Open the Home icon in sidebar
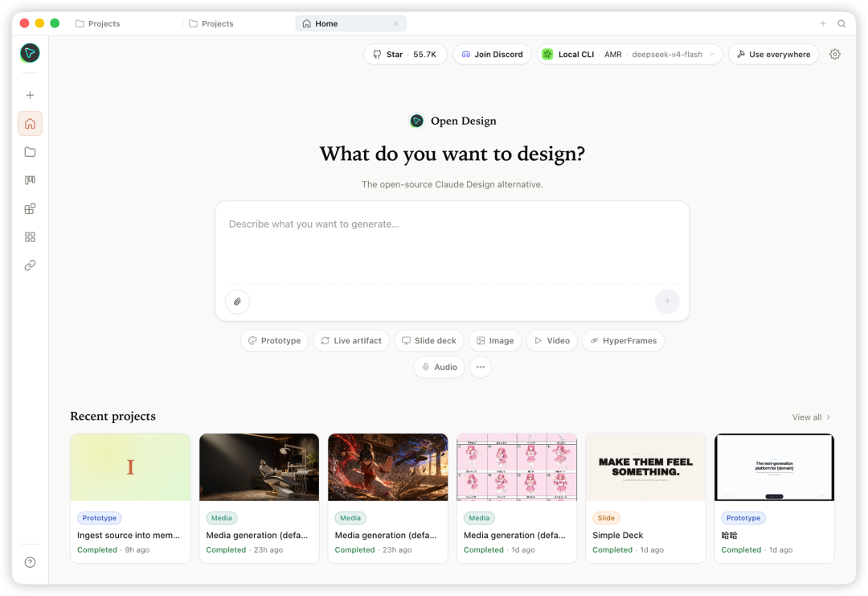Viewport: 868px width, 596px height. click(x=30, y=124)
